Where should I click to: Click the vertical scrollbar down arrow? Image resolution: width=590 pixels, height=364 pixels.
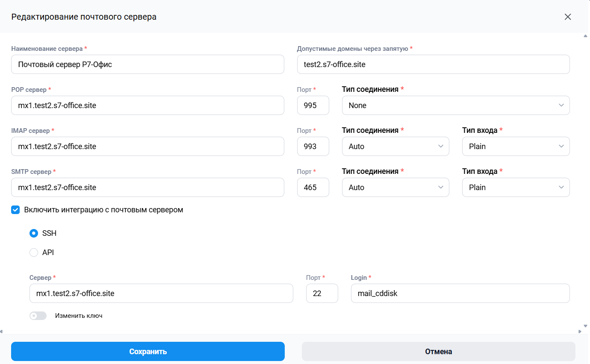click(585, 326)
